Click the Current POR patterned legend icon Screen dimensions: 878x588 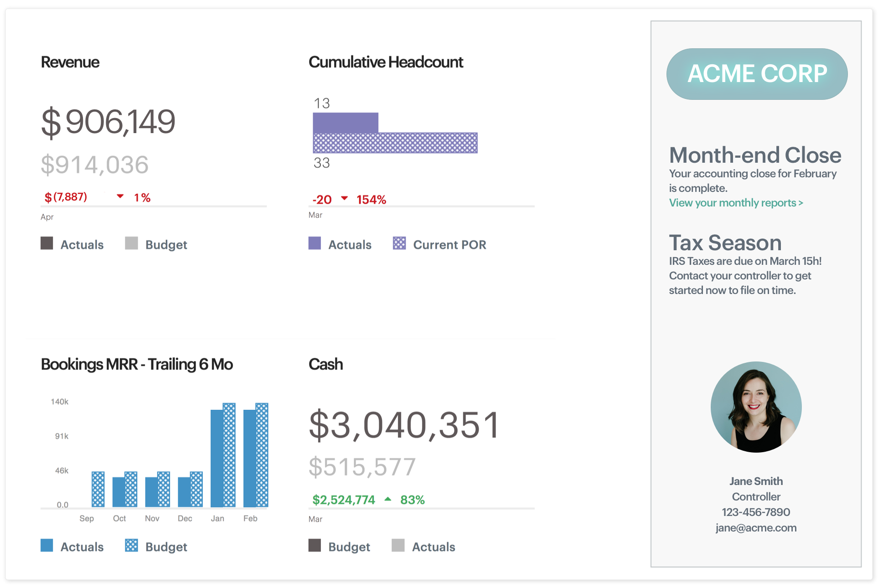(399, 243)
